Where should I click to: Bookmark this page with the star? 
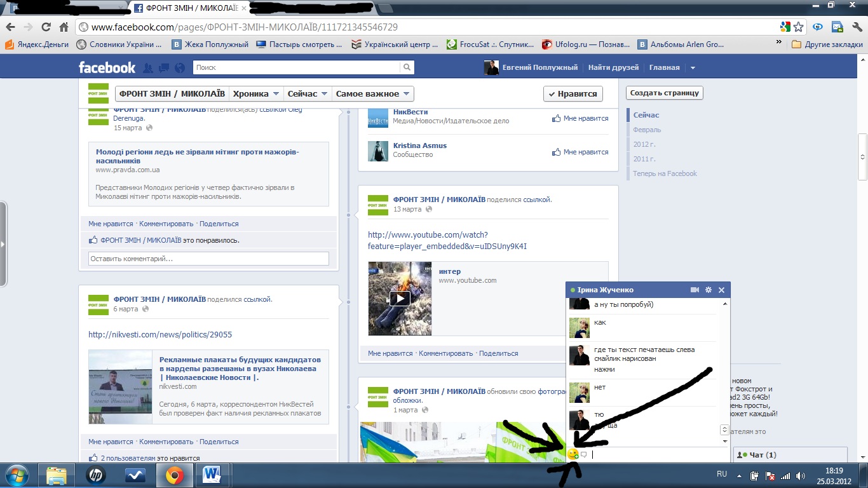799,27
